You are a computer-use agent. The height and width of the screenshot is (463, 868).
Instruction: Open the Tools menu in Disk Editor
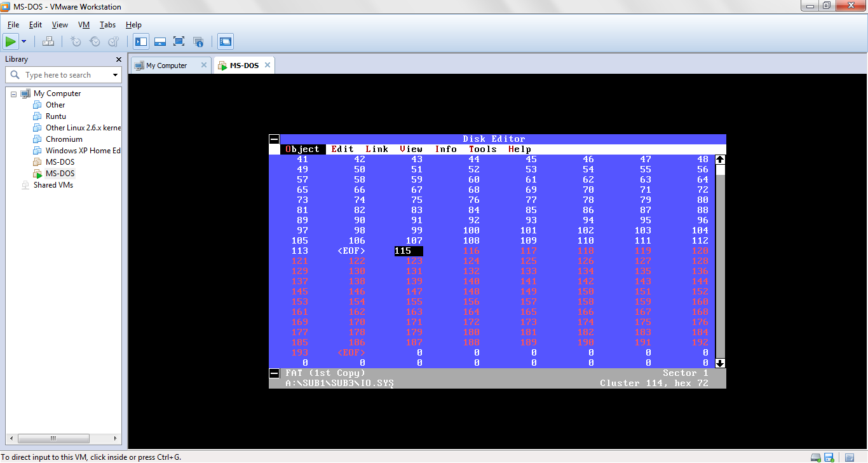click(x=483, y=149)
